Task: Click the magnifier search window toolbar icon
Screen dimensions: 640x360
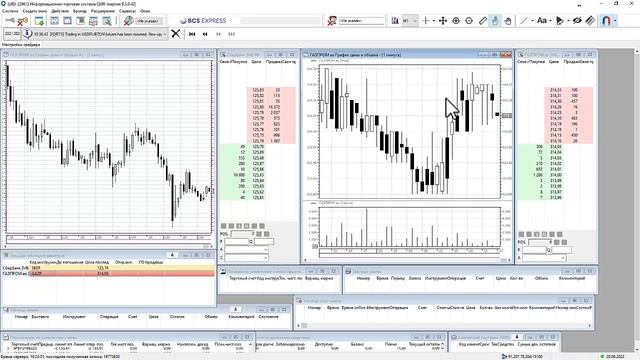Action: (x=107, y=20)
